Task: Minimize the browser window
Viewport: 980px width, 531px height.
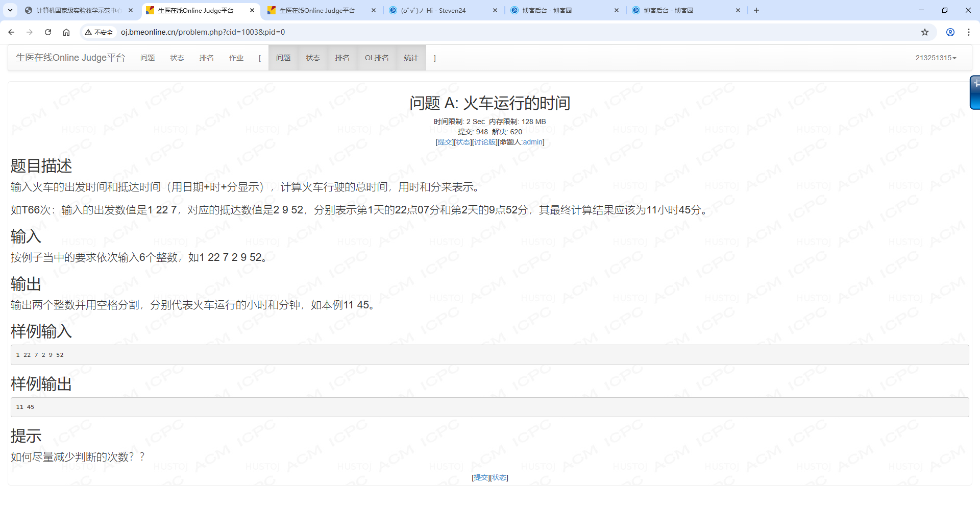Action: coord(921,10)
